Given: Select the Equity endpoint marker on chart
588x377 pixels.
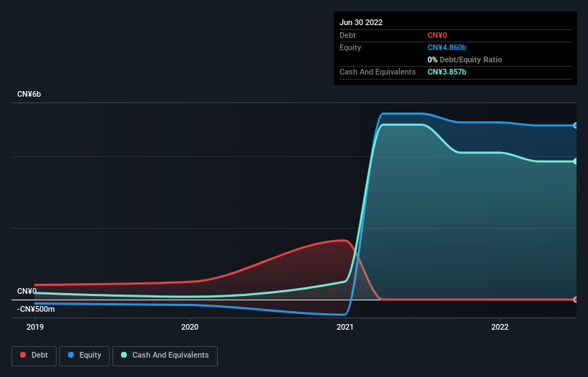Looking at the screenshot, I should [575, 125].
